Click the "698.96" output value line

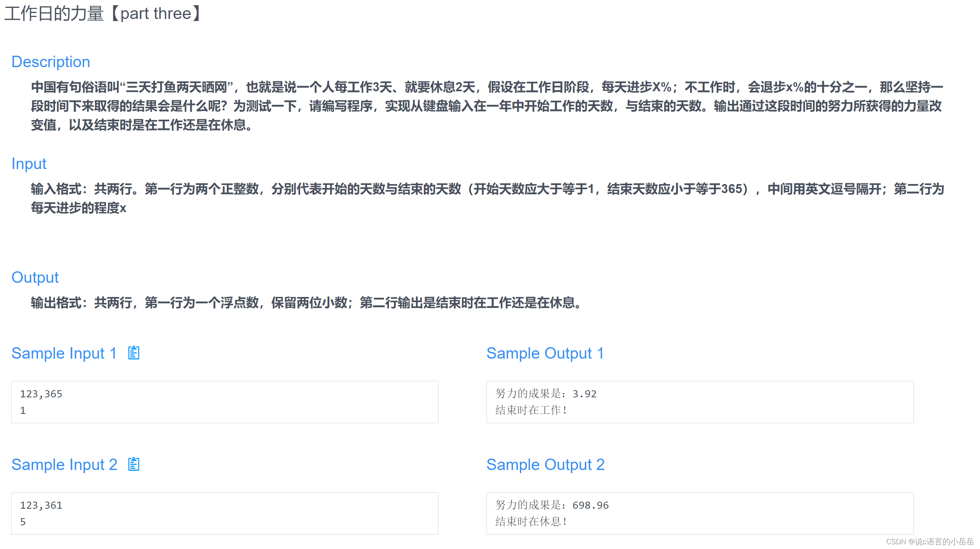coord(551,505)
